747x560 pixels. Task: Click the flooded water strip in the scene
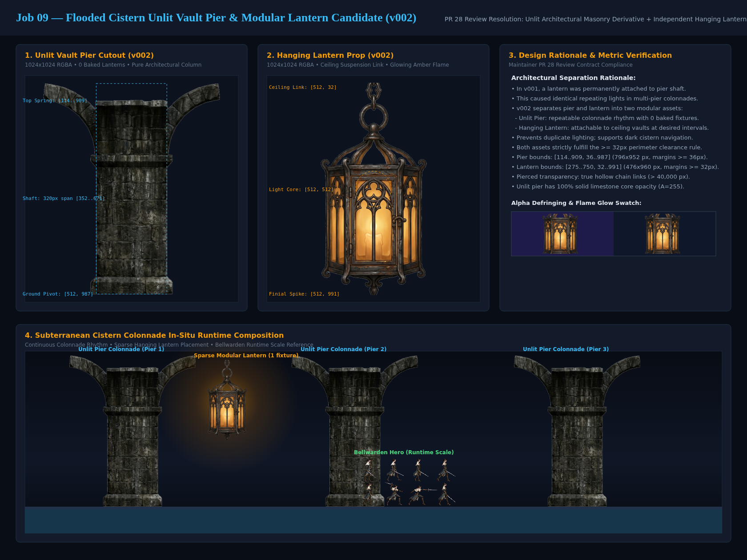(x=373, y=520)
